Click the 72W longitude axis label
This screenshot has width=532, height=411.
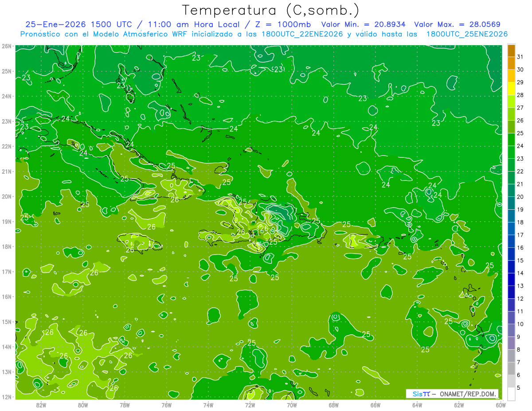pyautogui.click(x=250, y=405)
